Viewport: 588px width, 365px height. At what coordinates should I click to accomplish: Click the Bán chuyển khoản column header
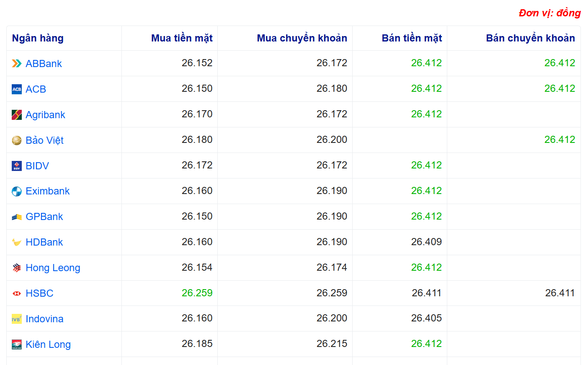[530, 38]
